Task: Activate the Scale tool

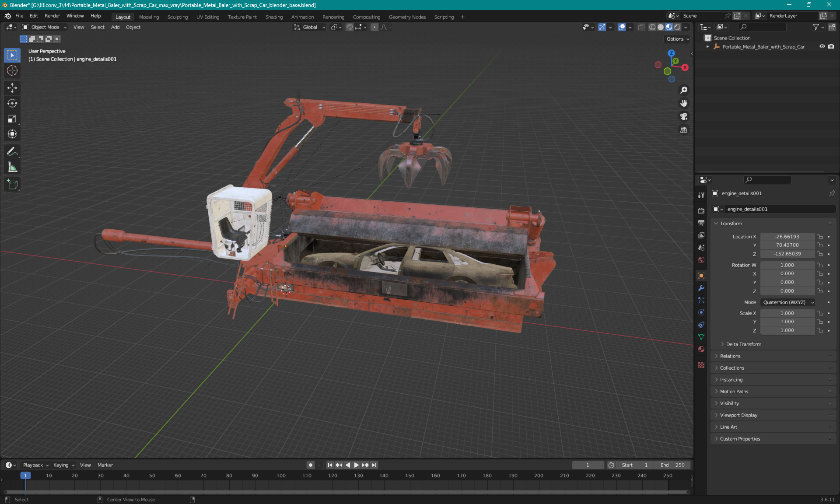Action: click(x=12, y=119)
